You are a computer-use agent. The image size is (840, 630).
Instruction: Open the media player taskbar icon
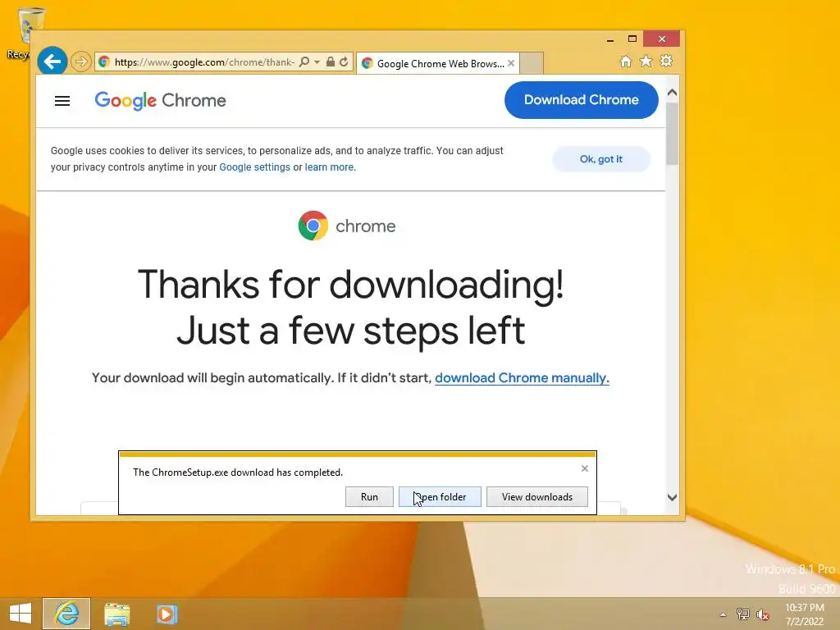(x=167, y=614)
